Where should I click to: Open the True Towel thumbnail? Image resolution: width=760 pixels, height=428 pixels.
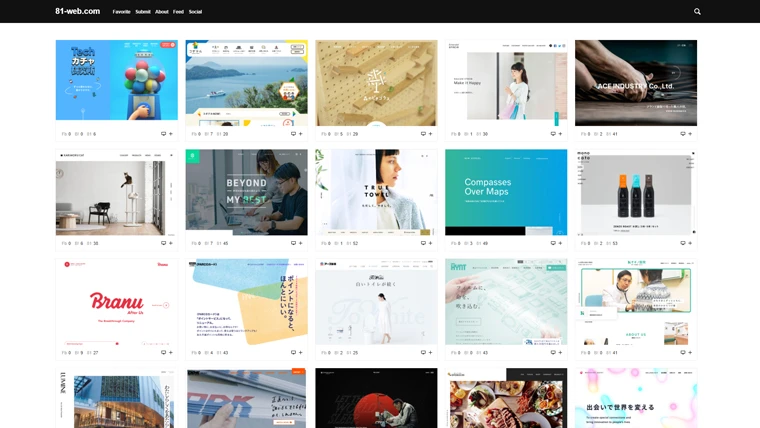[376, 192]
